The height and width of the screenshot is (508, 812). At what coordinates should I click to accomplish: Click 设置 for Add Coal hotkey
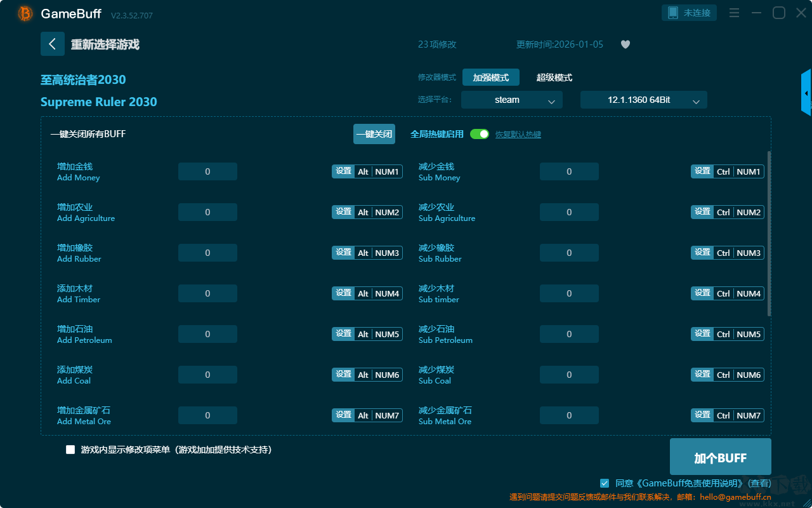(343, 375)
